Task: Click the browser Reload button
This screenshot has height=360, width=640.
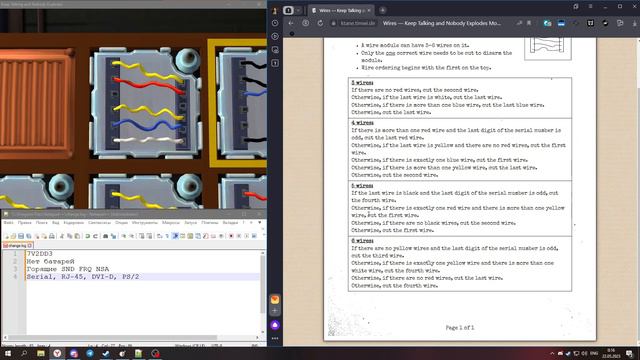Action: coord(320,23)
